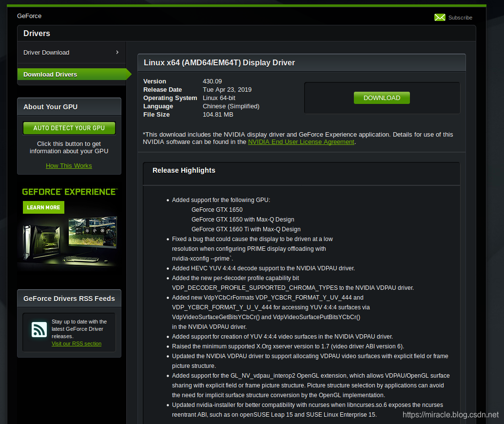Expand the Driver Download chevron arrow

pyautogui.click(x=117, y=52)
